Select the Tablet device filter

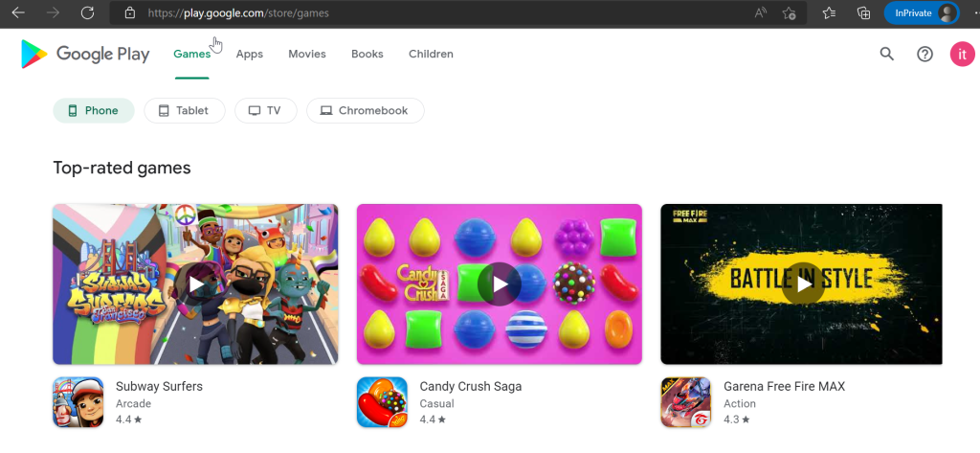(x=185, y=111)
